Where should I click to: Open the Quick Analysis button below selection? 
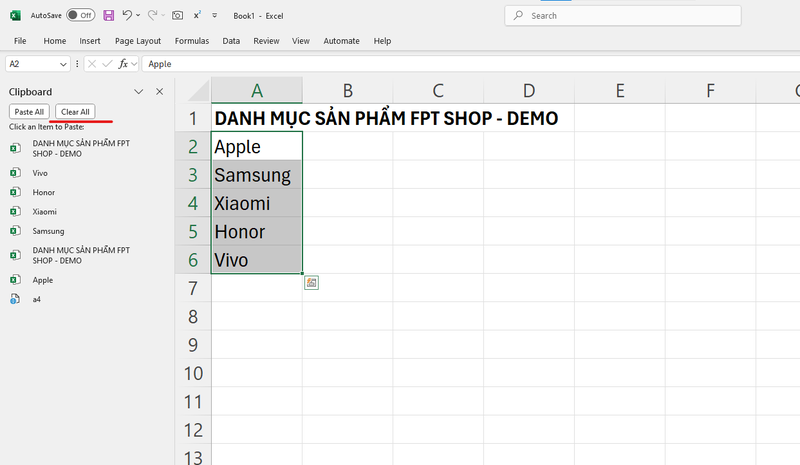point(311,282)
